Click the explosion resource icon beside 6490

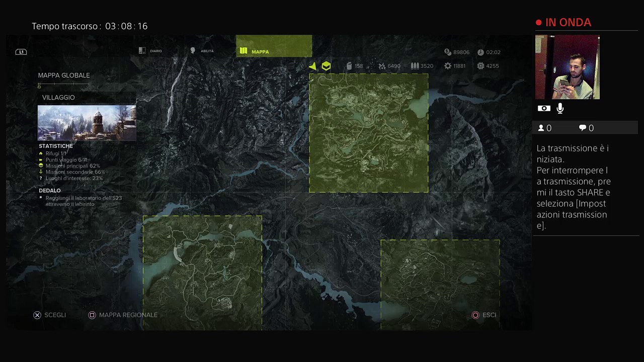382,66
